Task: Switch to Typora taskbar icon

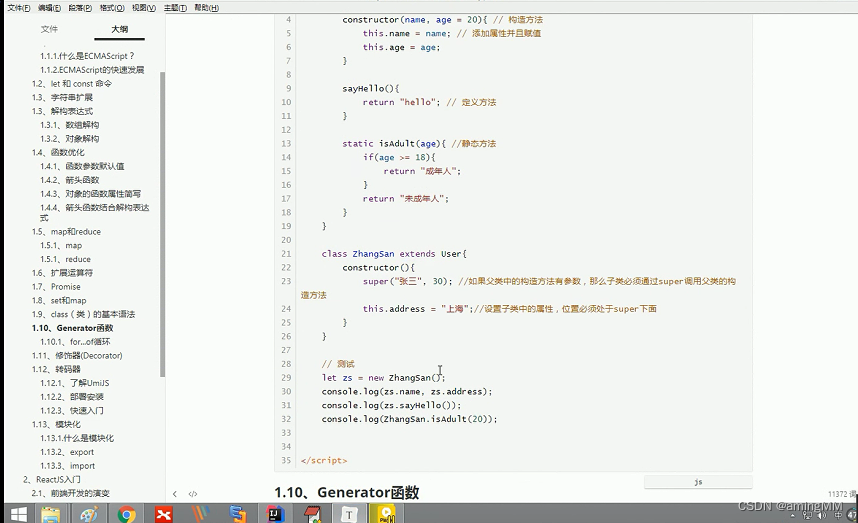Action: pos(349,514)
